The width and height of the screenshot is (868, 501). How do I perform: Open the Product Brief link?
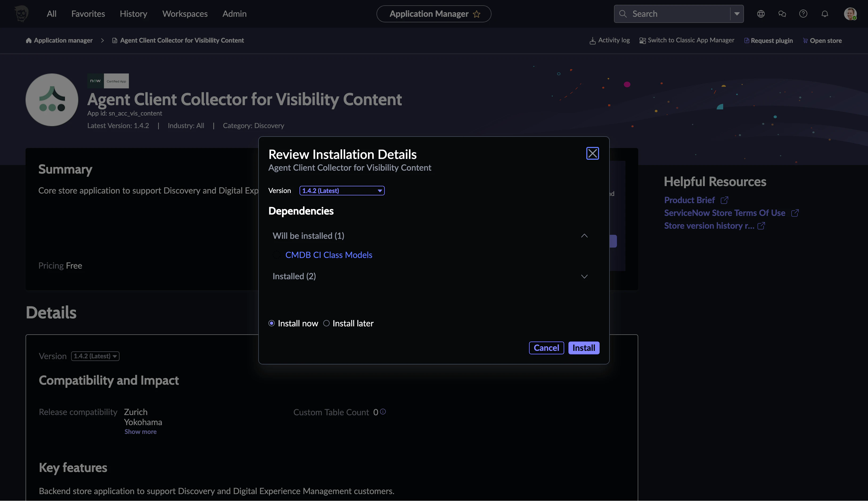[689, 200]
